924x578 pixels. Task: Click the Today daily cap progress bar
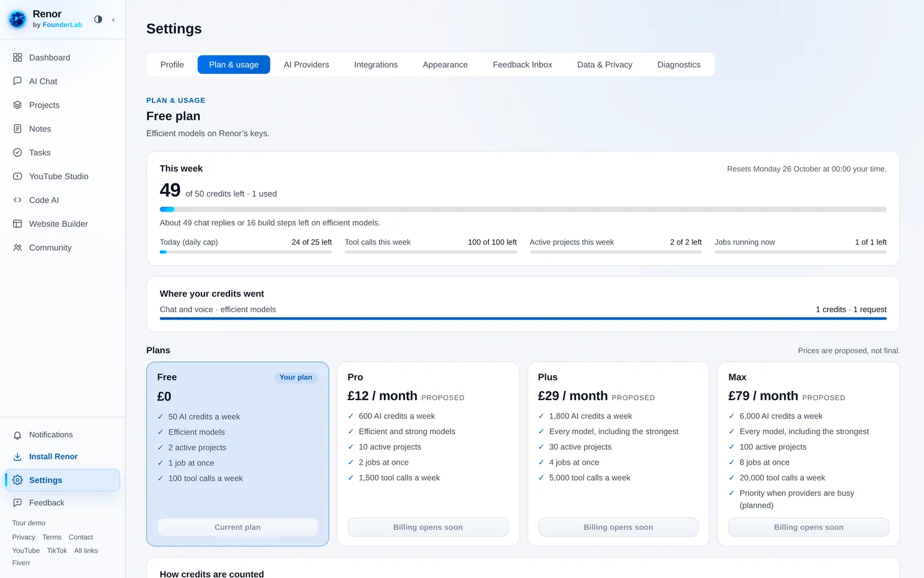coord(246,252)
